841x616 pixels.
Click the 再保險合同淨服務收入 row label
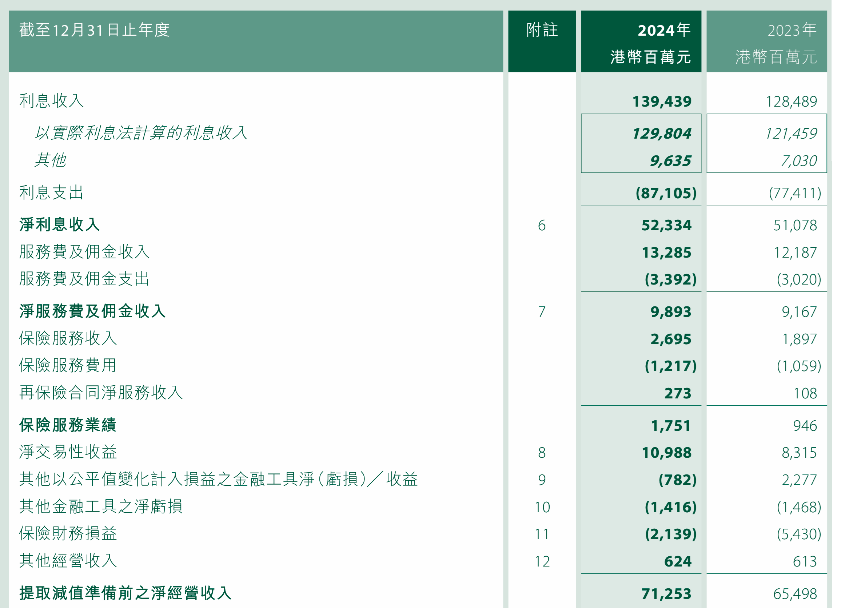(x=101, y=393)
